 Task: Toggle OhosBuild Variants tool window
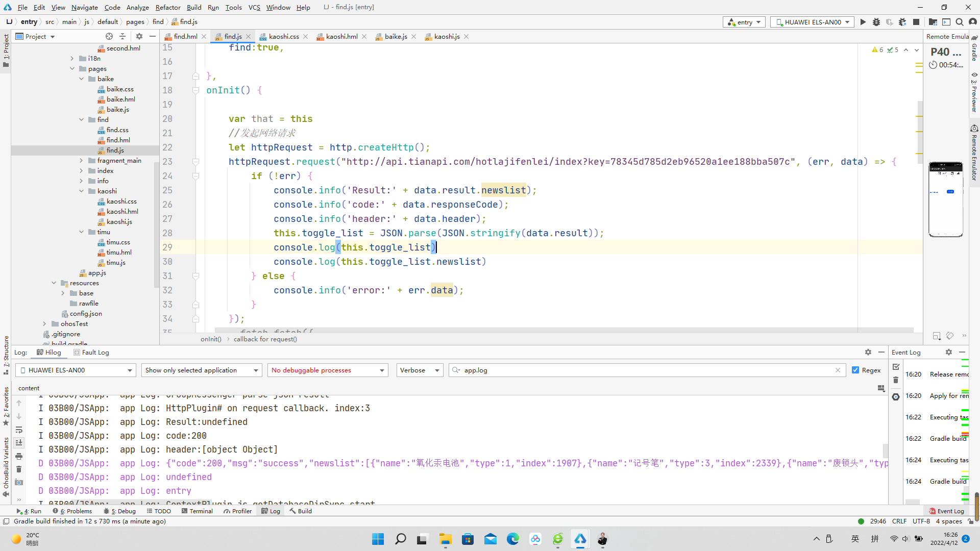tap(6, 467)
